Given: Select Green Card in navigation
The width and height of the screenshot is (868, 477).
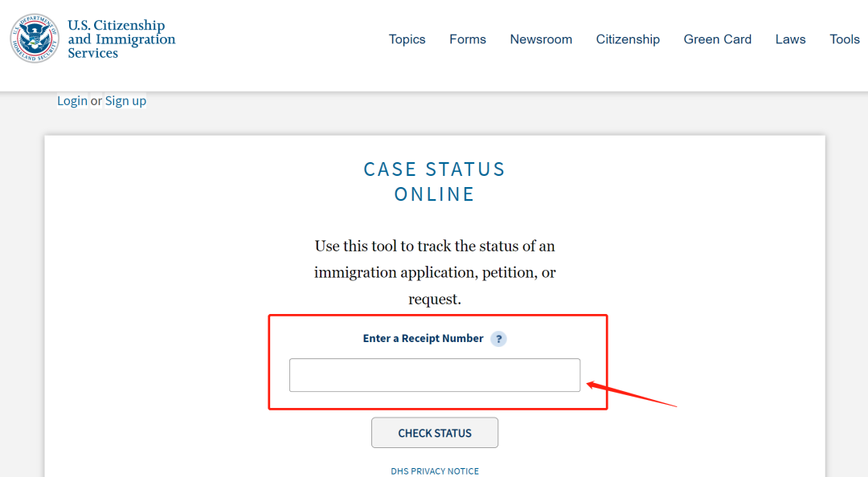Looking at the screenshot, I should coord(718,39).
